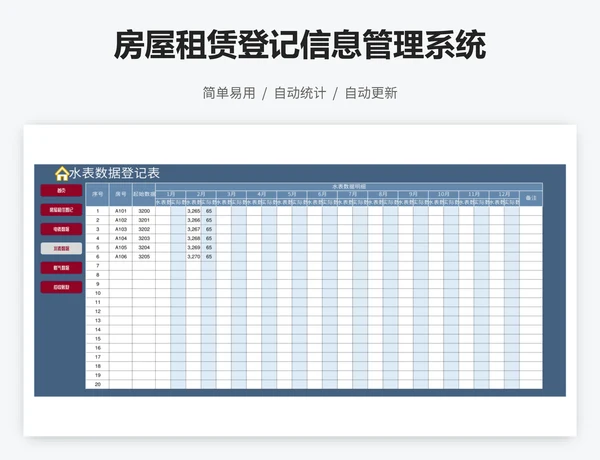The image size is (600, 460).
Task: Click the 10月 month header
Action: [443, 194]
